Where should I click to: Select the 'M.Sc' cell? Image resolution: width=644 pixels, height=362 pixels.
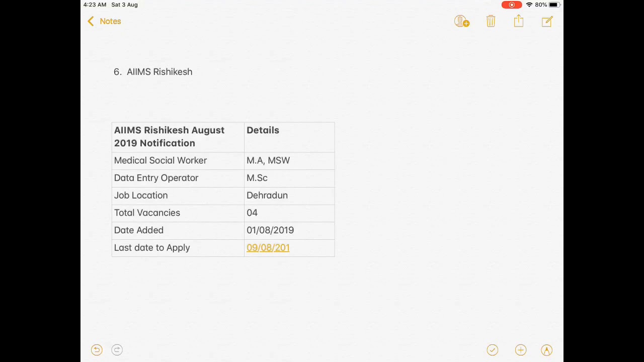(x=289, y=178)
